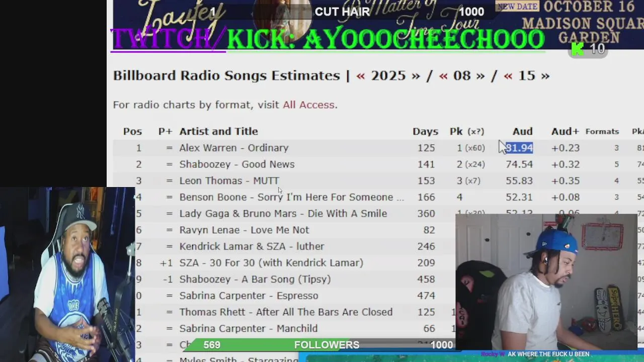The image size is (644, 362).
Task: Click days value 360 for Die With A Smile
Action: [x=426, y=213]
